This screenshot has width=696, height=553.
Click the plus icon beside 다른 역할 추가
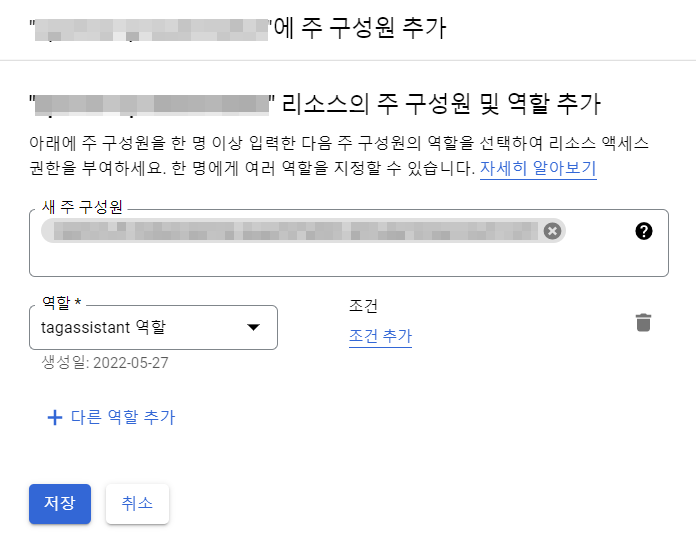pos(55,417)
